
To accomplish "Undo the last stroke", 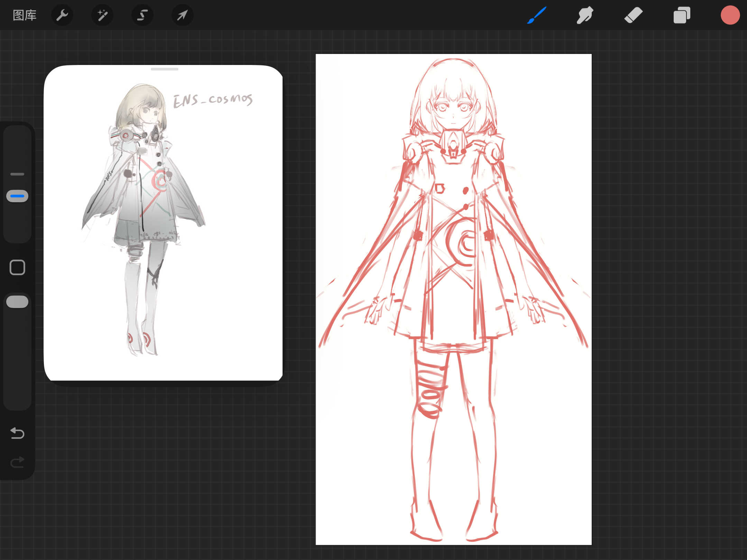I will 17,433.
